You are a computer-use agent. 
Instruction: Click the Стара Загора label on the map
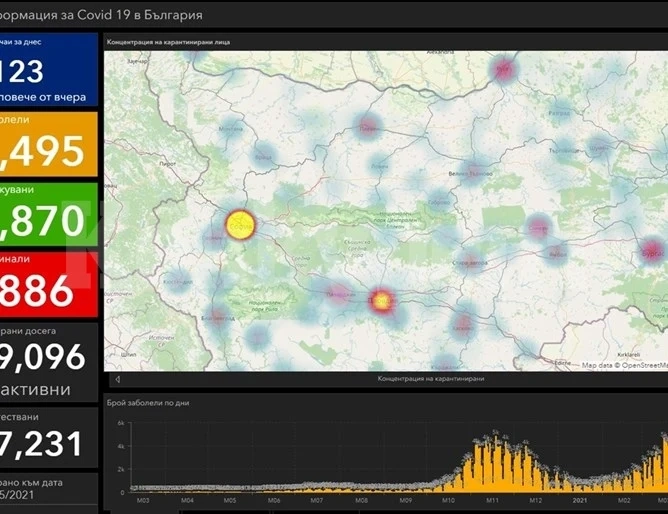(470, 263)
